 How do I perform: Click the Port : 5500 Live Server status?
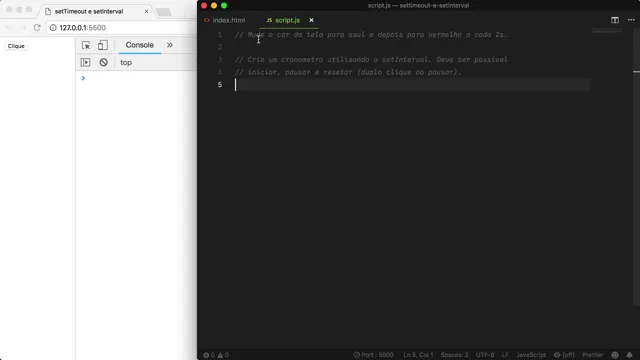[373, 355]
